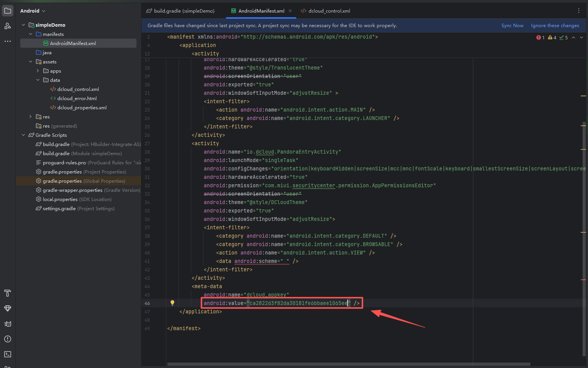Click the yellow lightbulb quick-fix icon

point(172,303)
